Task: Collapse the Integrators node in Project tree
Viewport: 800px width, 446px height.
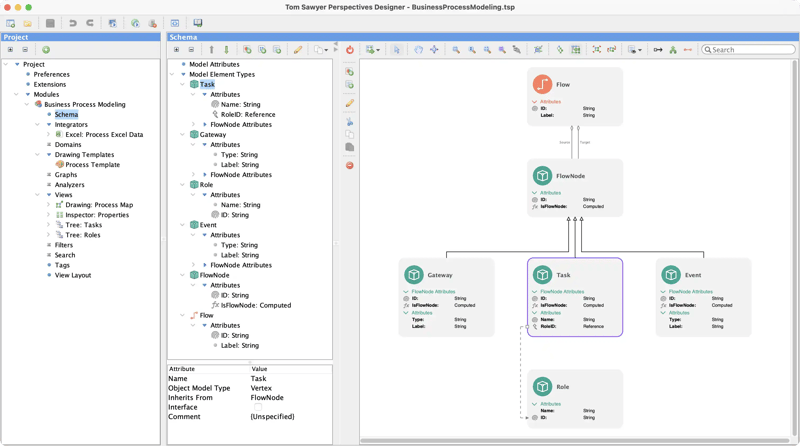Action: (x=38, y=125)
